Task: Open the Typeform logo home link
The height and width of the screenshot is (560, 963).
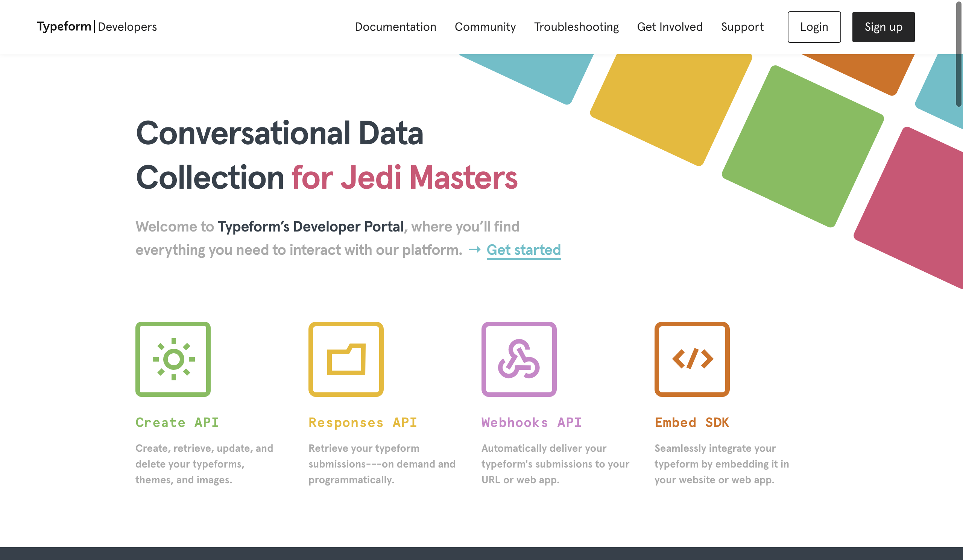Action: [64, 27]
